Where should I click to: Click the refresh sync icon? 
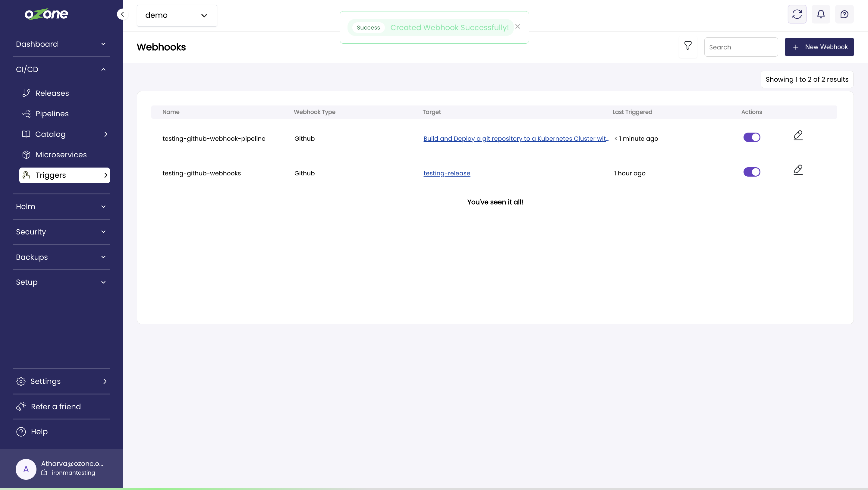coord(797,14)
